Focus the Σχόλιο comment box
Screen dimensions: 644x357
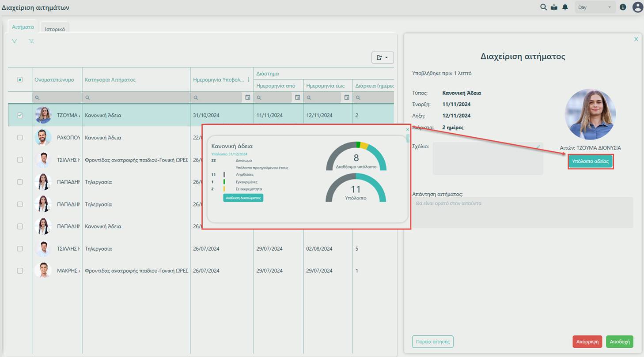tap(488, 158)
